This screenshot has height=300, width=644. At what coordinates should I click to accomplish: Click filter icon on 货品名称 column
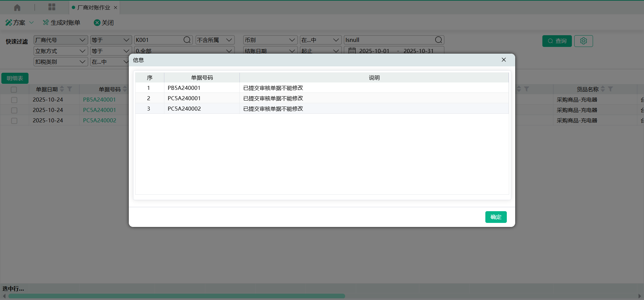[610, 89]
